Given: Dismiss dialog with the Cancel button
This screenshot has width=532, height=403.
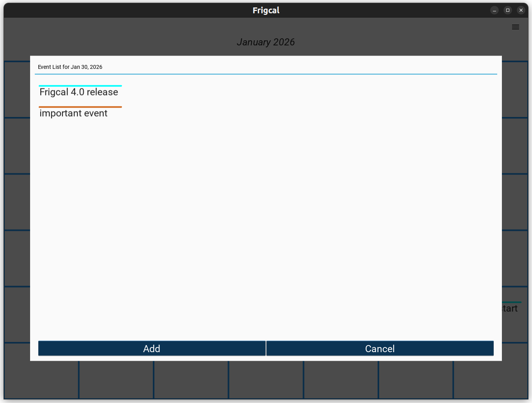Looking at the screenshot, I should pyautogui.click(x=380, y=348).
